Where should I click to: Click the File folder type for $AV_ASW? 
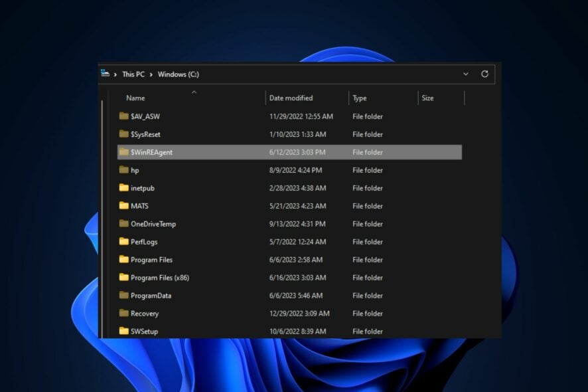pyautogui.click(x=368, y=116)
